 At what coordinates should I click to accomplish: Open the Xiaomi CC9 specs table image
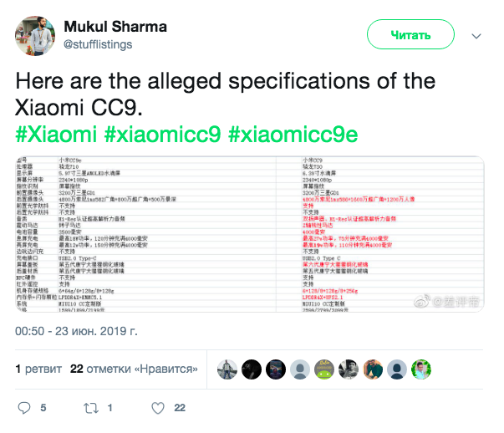tap(249, 234)
